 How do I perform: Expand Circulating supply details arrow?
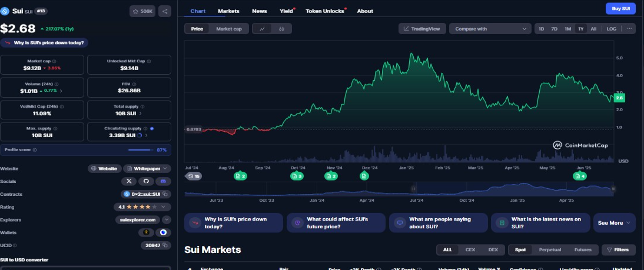click(x=147, y=135)
